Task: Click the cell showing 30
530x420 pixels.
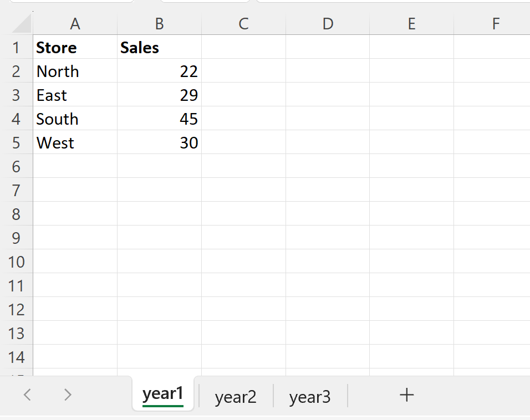Action: 159,142
